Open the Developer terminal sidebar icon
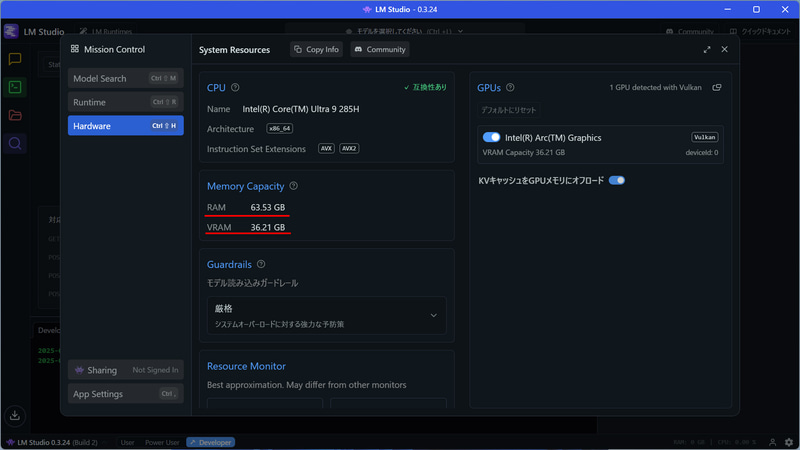 (15, 87)
